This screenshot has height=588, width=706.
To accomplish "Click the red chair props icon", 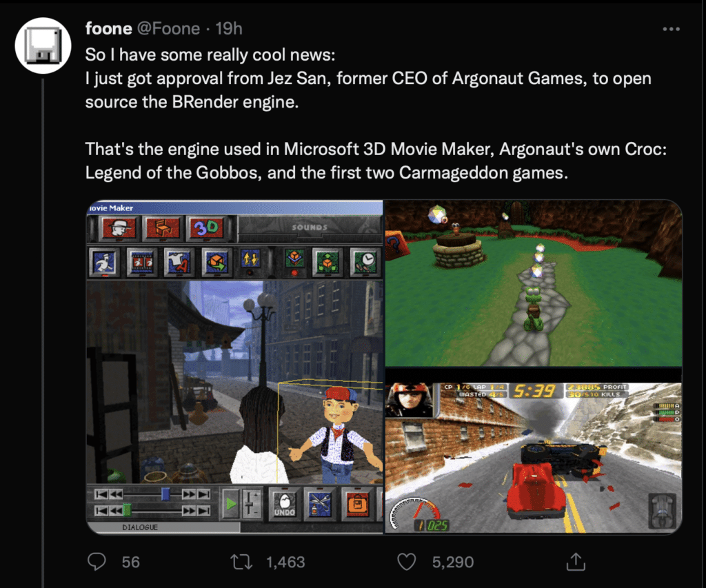I will [163, 228].
